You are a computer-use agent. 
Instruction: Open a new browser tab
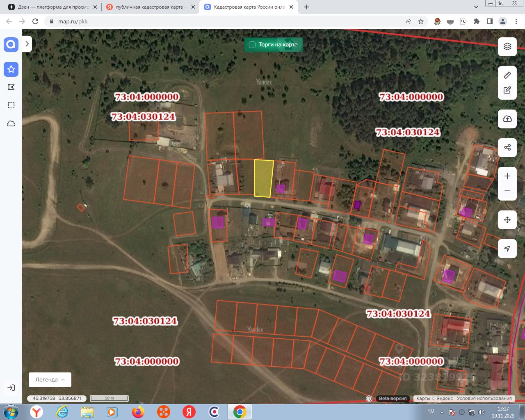(307, 7)
